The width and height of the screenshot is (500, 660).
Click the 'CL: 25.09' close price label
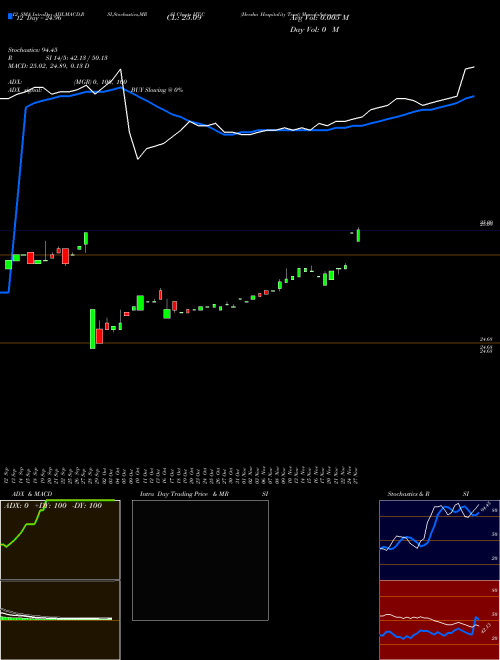click(184, 18)
